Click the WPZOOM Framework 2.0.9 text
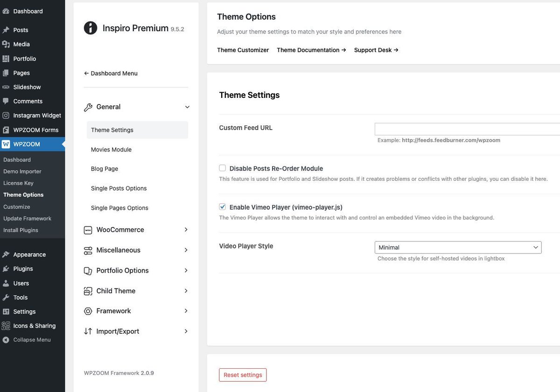560x392 pixels. click(119, 373)
